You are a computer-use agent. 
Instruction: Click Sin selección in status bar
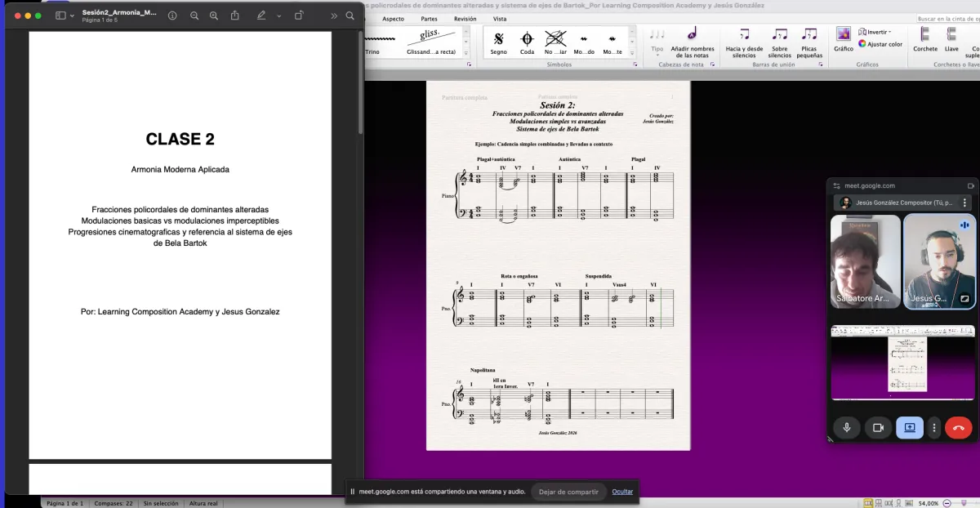tap(159, 504)
